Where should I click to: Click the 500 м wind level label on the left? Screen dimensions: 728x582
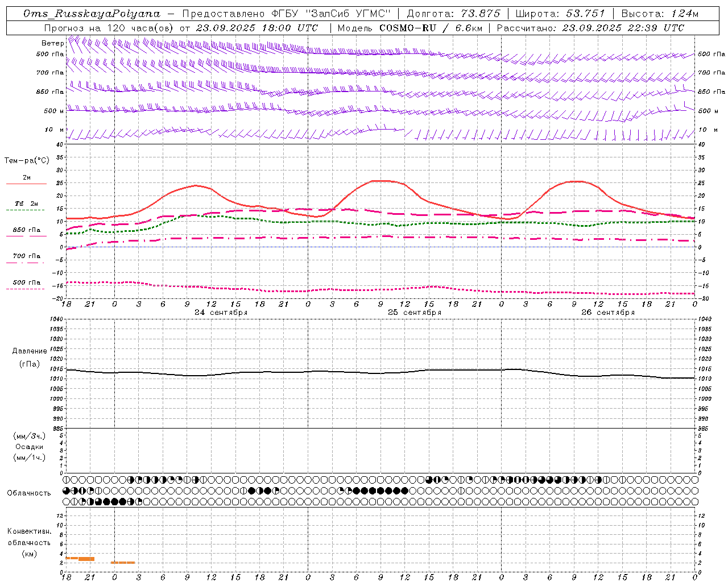pos(54,111)
